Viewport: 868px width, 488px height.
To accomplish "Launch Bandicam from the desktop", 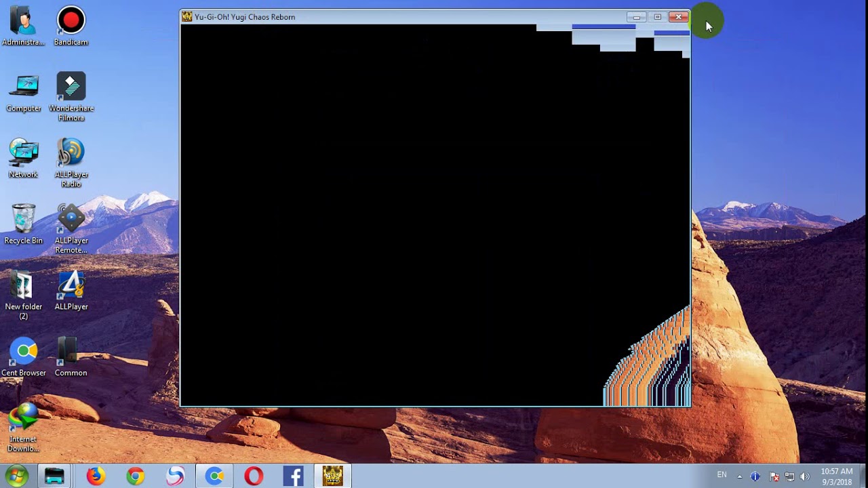I will tap(71, 26).
